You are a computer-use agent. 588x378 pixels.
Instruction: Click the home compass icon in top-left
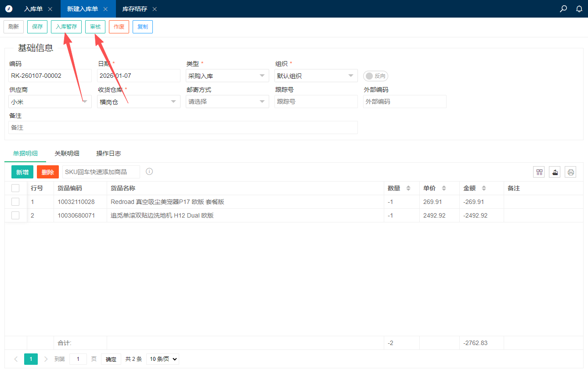click(9, 9)
